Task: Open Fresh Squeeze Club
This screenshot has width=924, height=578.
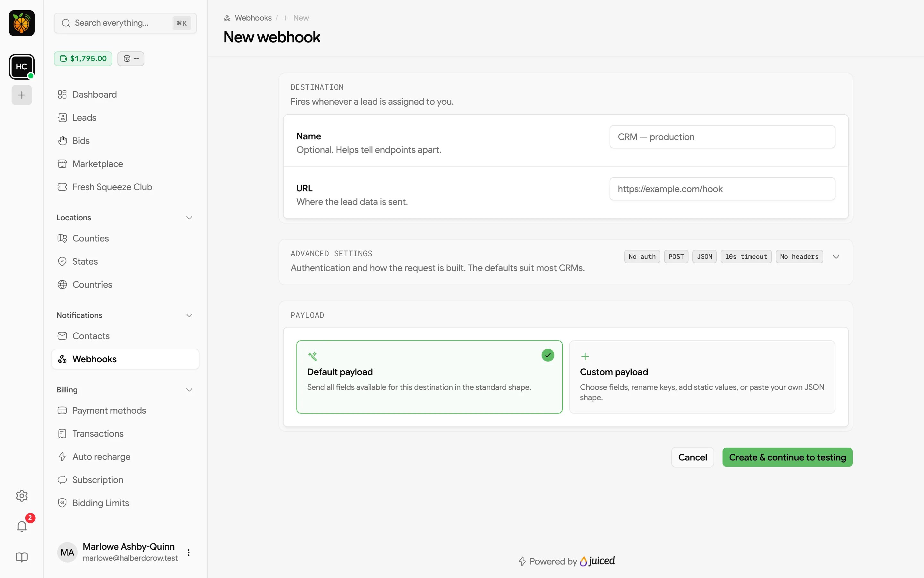Action: (x=125, y=187)
